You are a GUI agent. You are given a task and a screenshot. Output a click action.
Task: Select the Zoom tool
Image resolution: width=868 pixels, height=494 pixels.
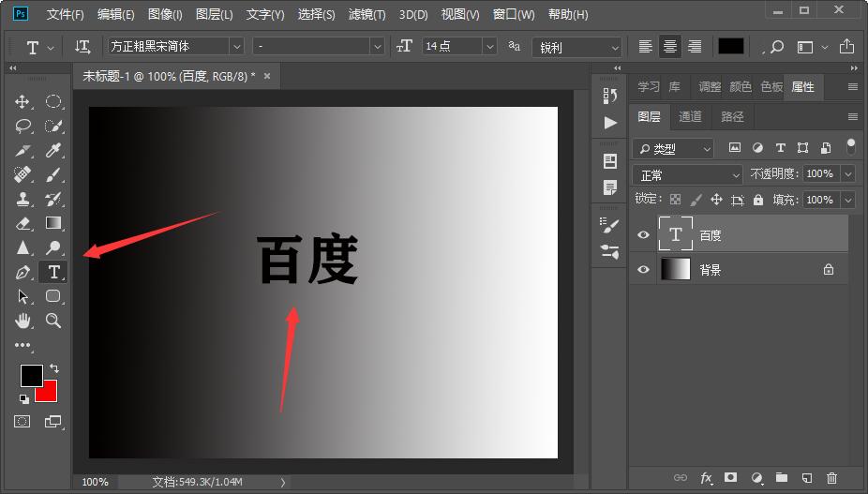pos(53,320)
